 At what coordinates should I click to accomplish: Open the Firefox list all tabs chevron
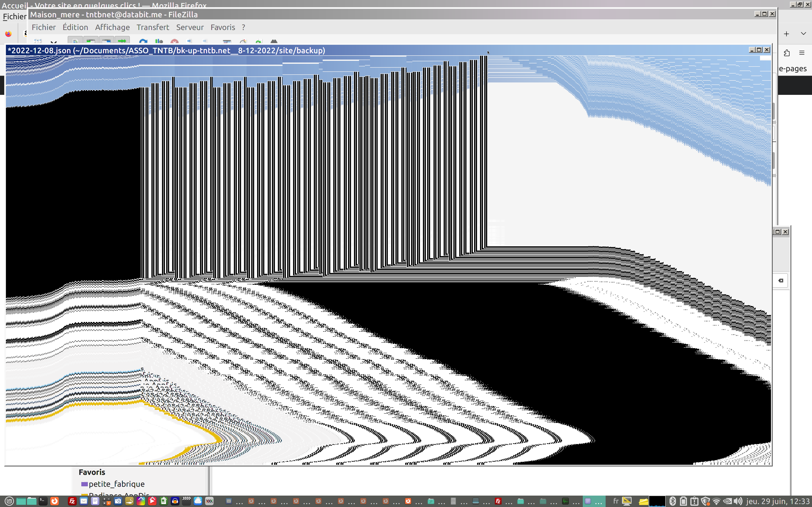[x=803, y=34]
